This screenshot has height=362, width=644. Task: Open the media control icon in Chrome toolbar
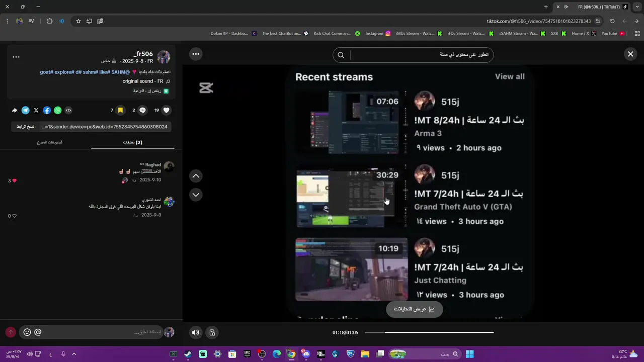click(32, 21)
